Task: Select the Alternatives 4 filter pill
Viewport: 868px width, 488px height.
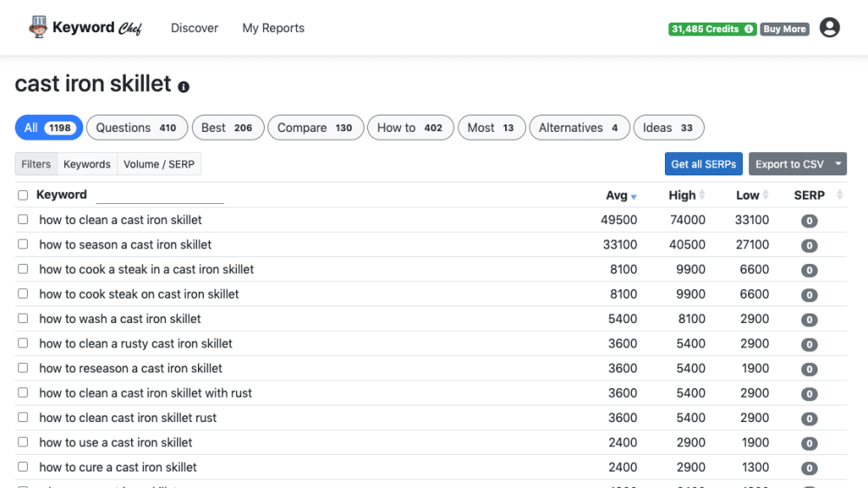Action: 579,128
